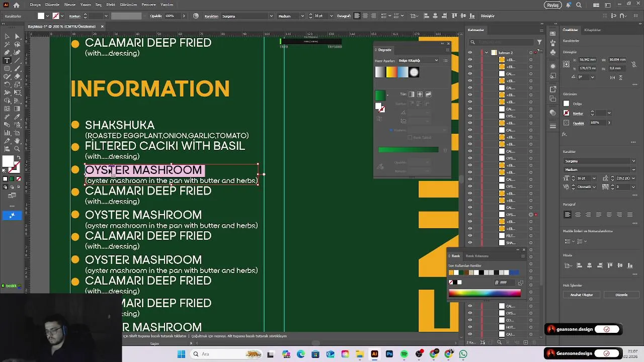This screenshot has height=362, width=644.
Task: Select the Line Segment tool
Action: click(x=17, y=60)
